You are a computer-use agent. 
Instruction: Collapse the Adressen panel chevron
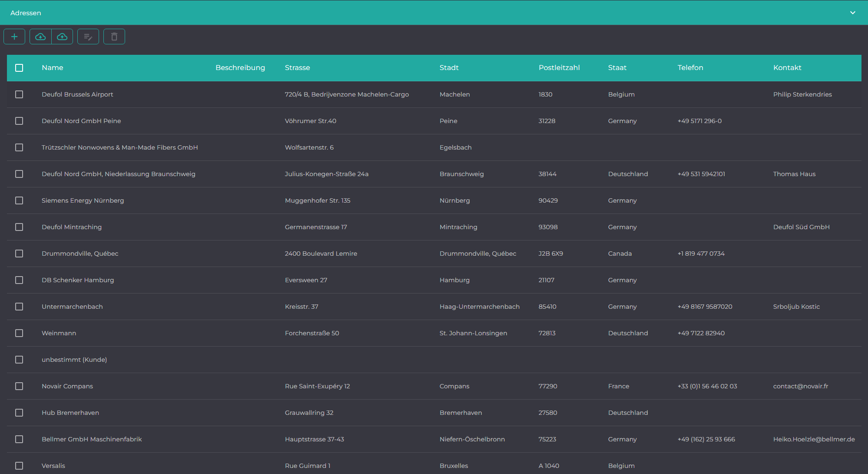[x=853, y=13]
